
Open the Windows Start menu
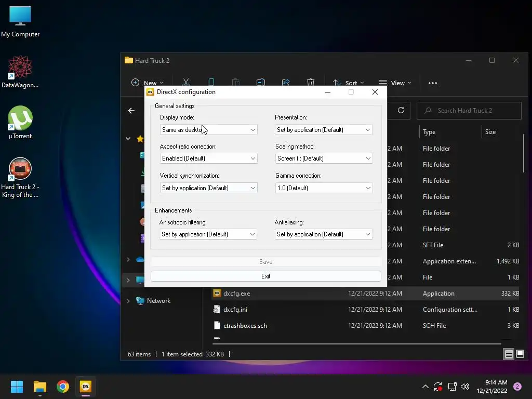click(17, 387)
